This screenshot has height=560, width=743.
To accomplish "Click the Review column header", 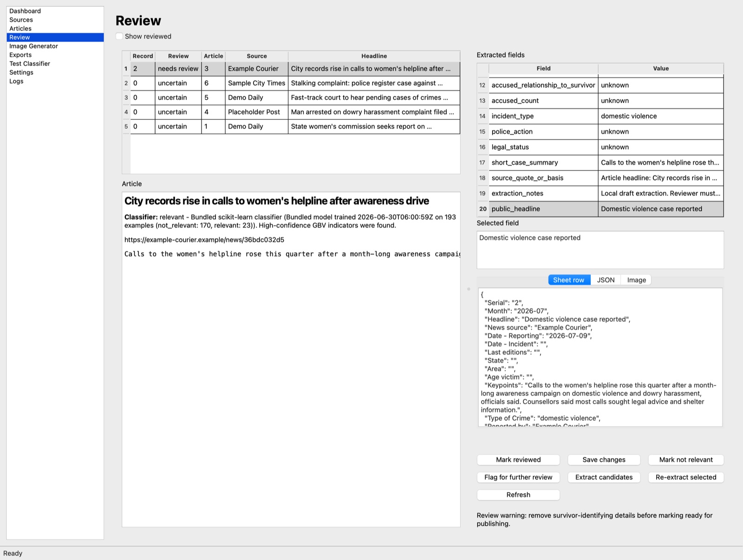I will (x=178, y=56).
